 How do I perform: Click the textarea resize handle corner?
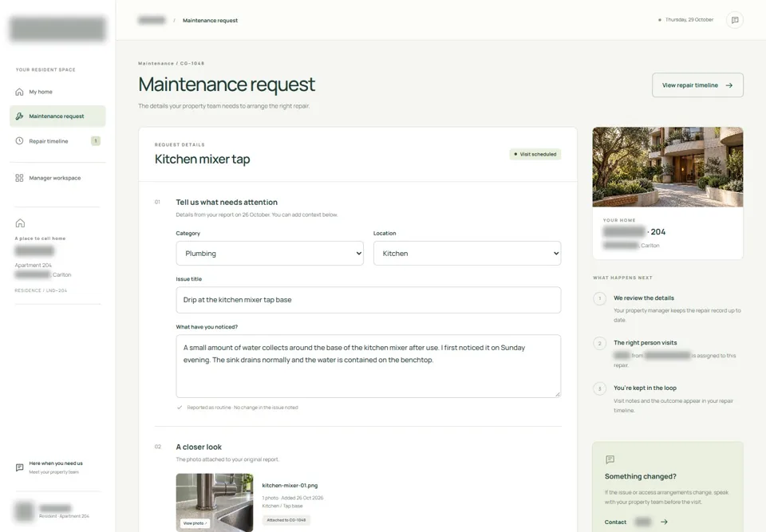click(558, 394)
